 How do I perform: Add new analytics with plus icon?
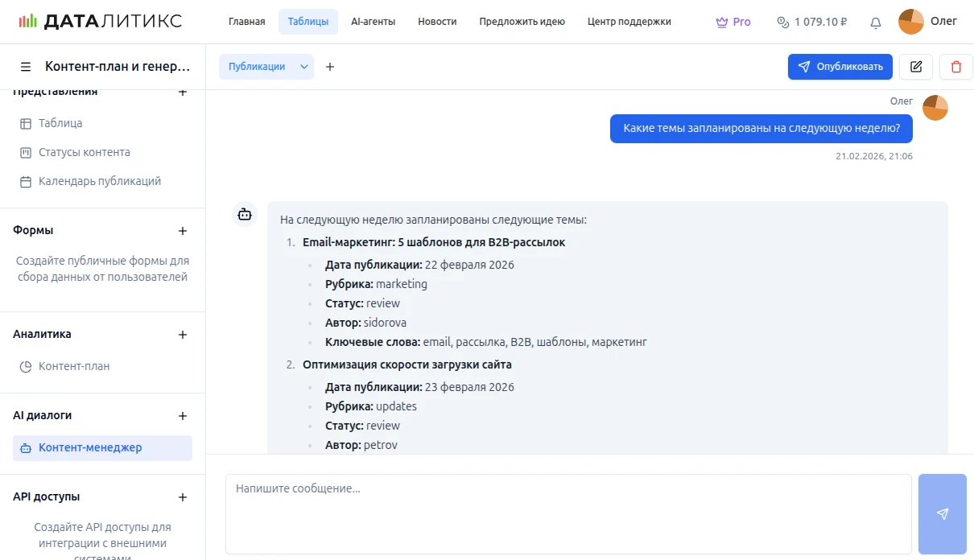tap(183, 335)
